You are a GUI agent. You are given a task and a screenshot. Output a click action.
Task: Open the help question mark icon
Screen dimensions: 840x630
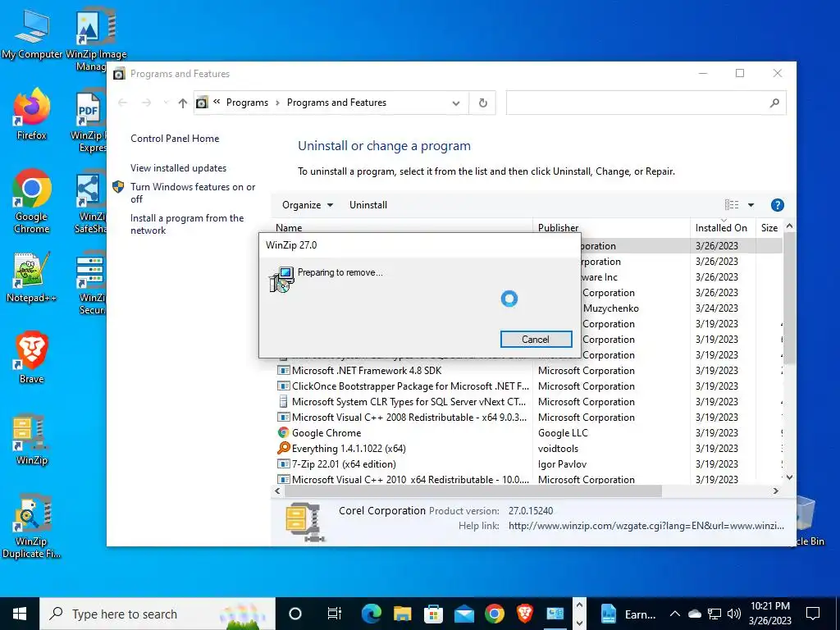[x=778, y=204]
